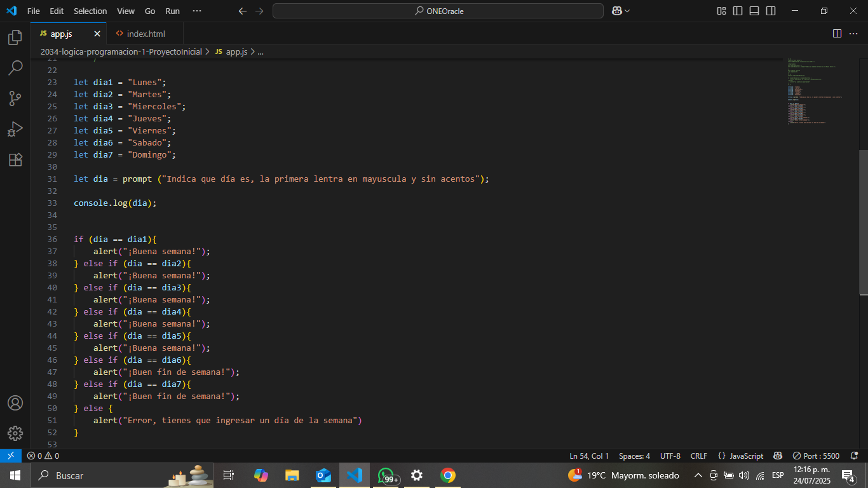Viewport: 868px width, 488px height.
Task: Click the ONEOracle command center search box
Action: [x=438, y=11]
